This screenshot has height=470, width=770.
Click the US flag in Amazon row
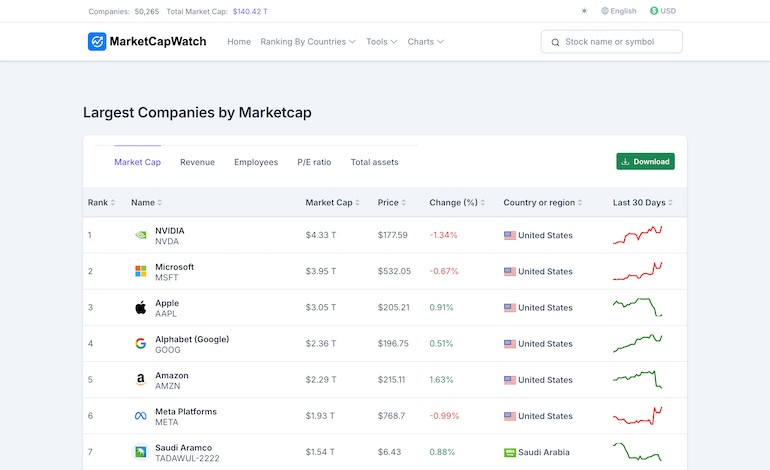pos(510,380)
